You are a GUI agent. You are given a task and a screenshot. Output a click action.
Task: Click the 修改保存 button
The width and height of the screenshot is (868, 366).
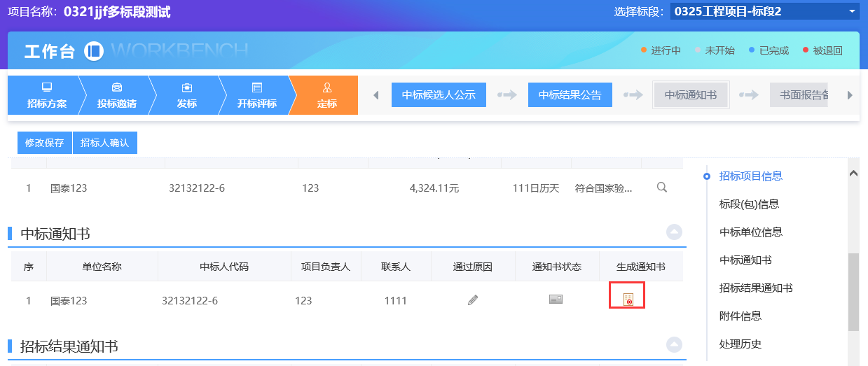pyautogui.click(x=45, y=143)
